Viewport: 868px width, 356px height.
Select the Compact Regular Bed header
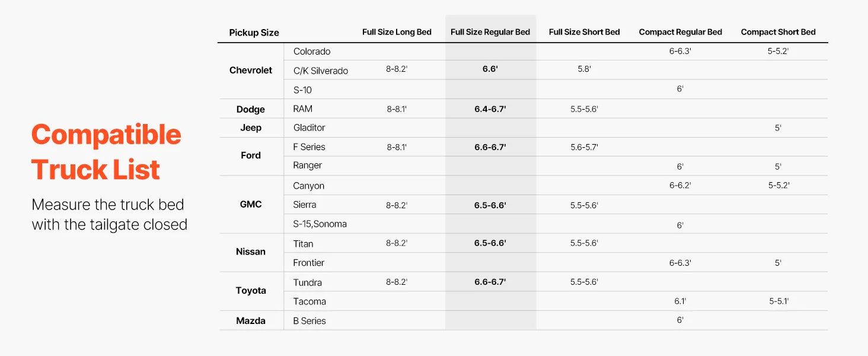[x=680, y=32]
